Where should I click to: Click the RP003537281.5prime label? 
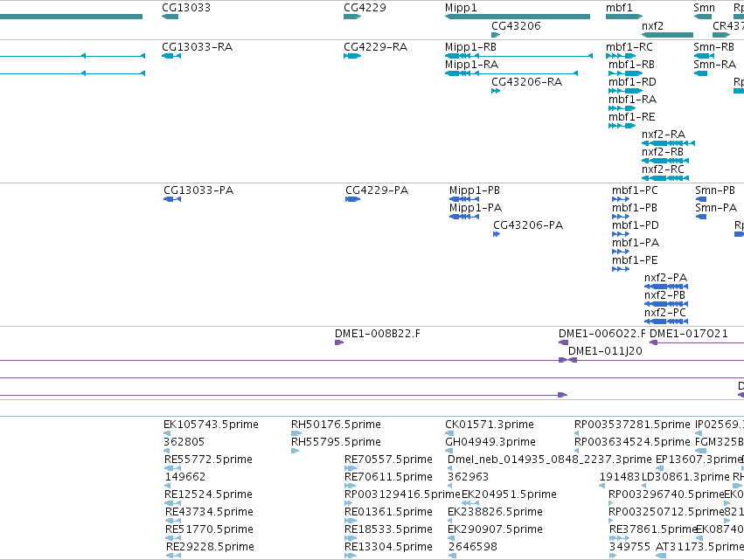(x=632, y=425)
